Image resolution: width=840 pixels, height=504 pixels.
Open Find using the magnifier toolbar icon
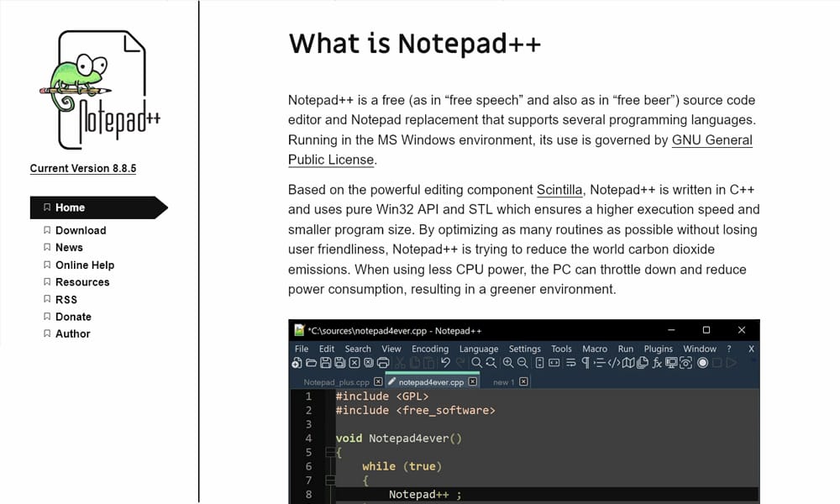477,363
